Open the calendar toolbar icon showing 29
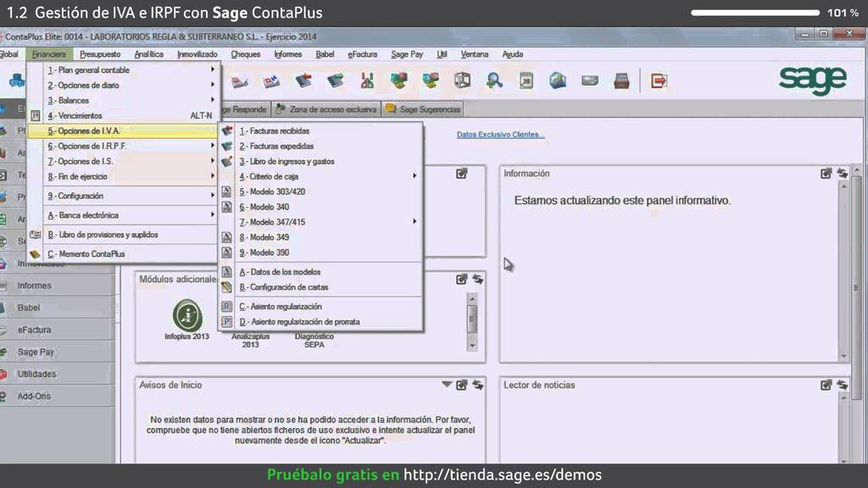The height and width of the screenshot is (488, 868). tap(526, 80)
